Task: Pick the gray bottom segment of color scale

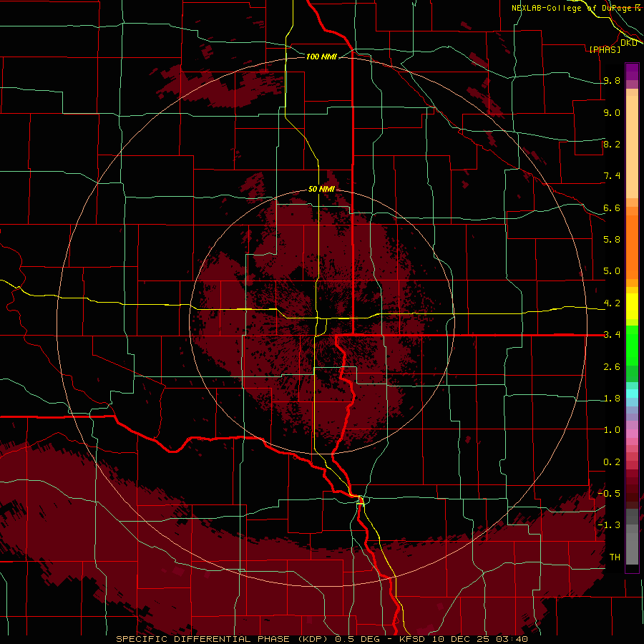Action: tap(632, 549)
